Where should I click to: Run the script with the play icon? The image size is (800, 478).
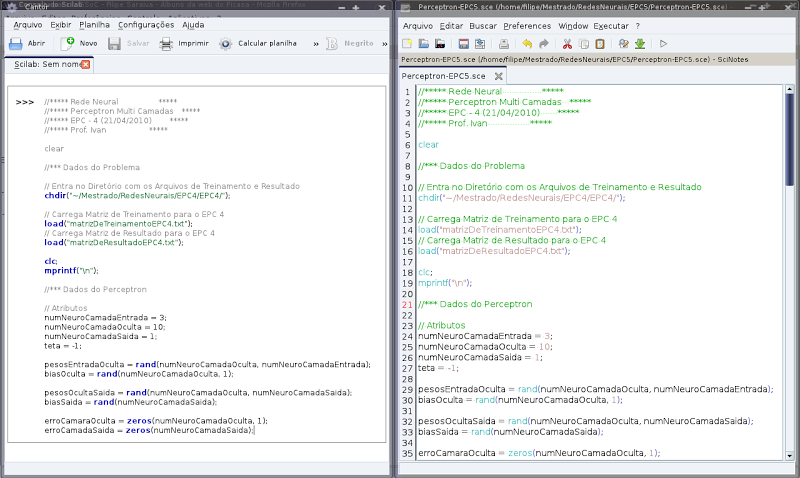coord(663,44)
